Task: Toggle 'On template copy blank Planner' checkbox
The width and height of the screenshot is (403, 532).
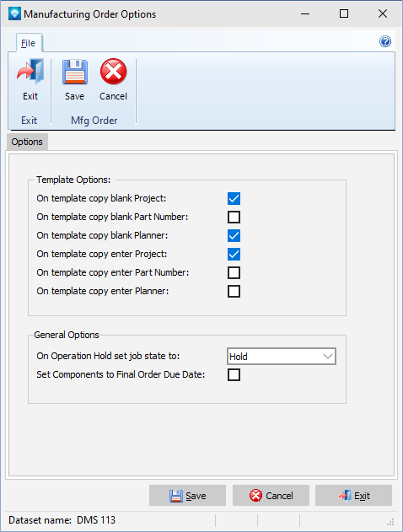Action: [234, 235]
